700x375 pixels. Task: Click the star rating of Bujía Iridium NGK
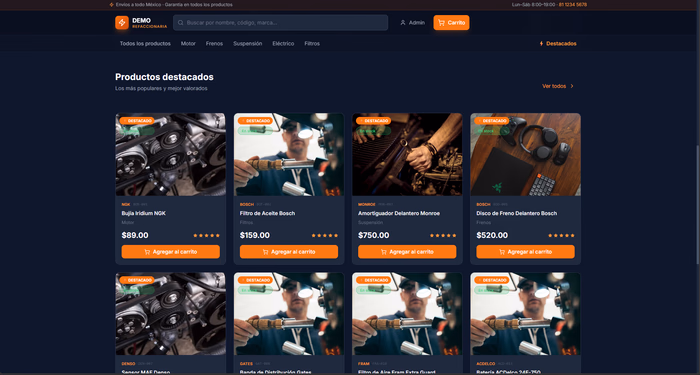[206, 235]
